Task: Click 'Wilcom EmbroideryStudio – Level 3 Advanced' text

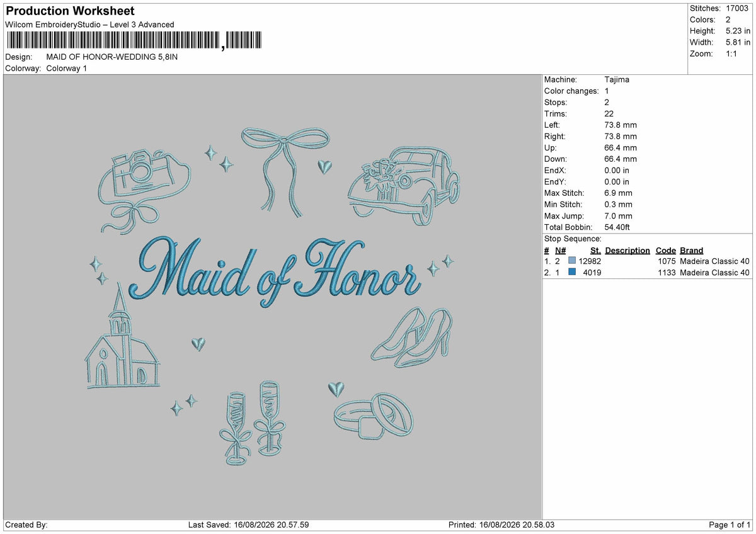Action: tap(89, 25)
